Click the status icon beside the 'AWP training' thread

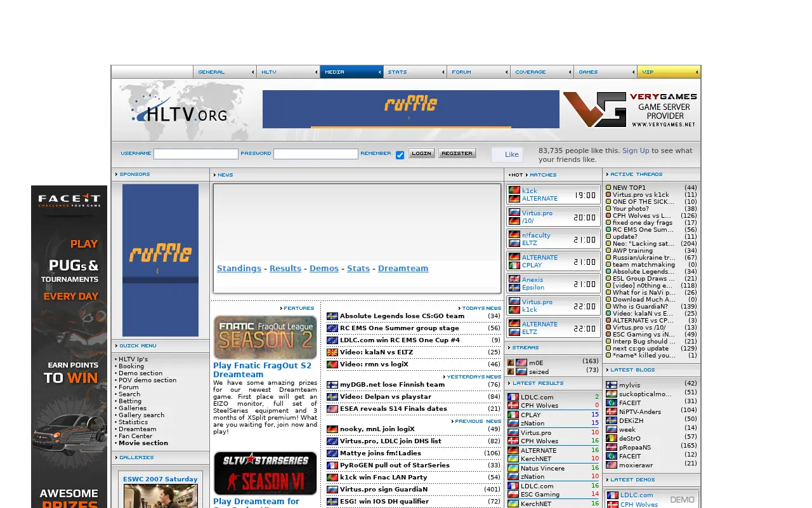[608, 251]
